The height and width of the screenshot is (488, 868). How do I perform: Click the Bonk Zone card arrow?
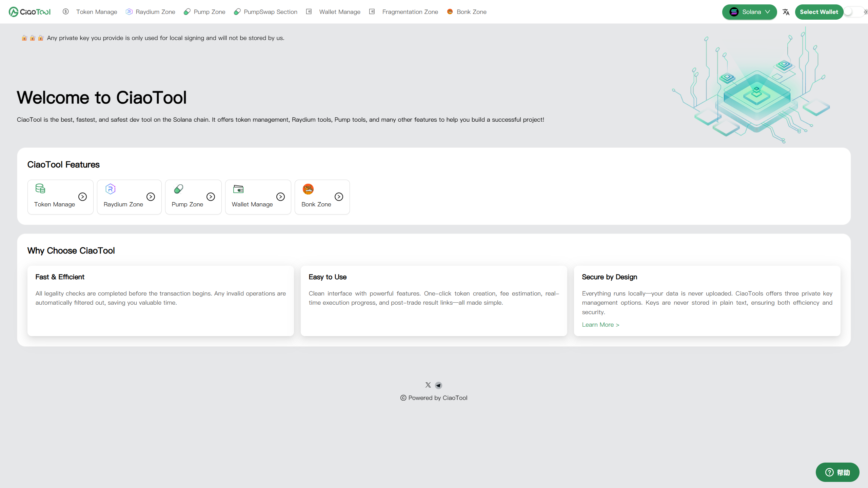click(x=339, y=197)
